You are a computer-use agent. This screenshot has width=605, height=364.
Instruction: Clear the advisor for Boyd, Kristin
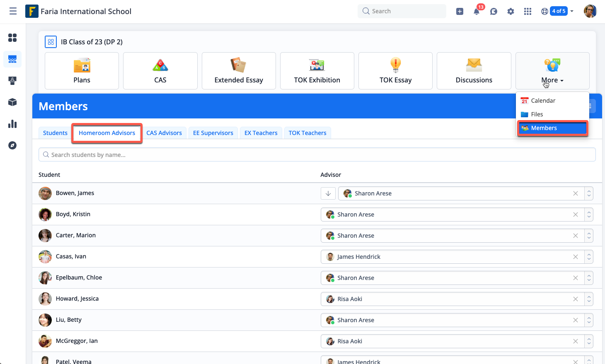pyautogui.click(x=575, y=215)
